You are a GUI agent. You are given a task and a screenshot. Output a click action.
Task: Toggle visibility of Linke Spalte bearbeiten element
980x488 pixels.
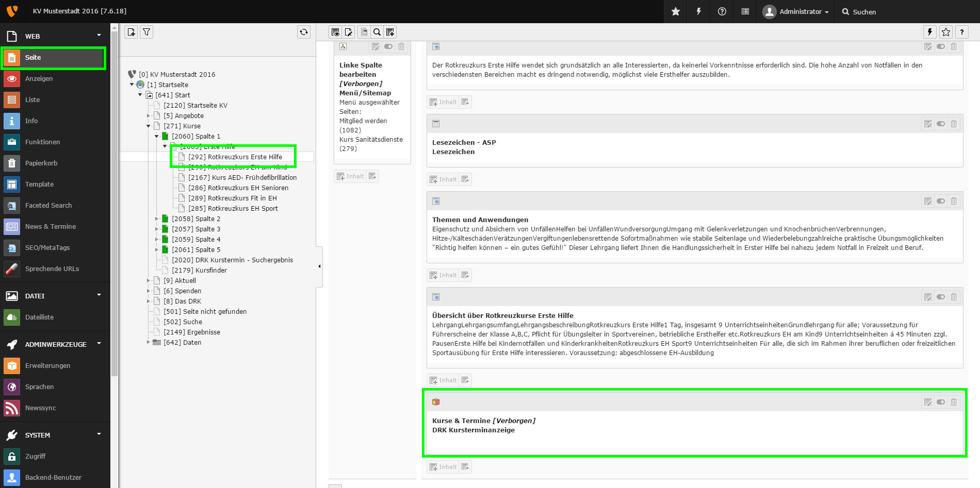click(x=388, y=47)
